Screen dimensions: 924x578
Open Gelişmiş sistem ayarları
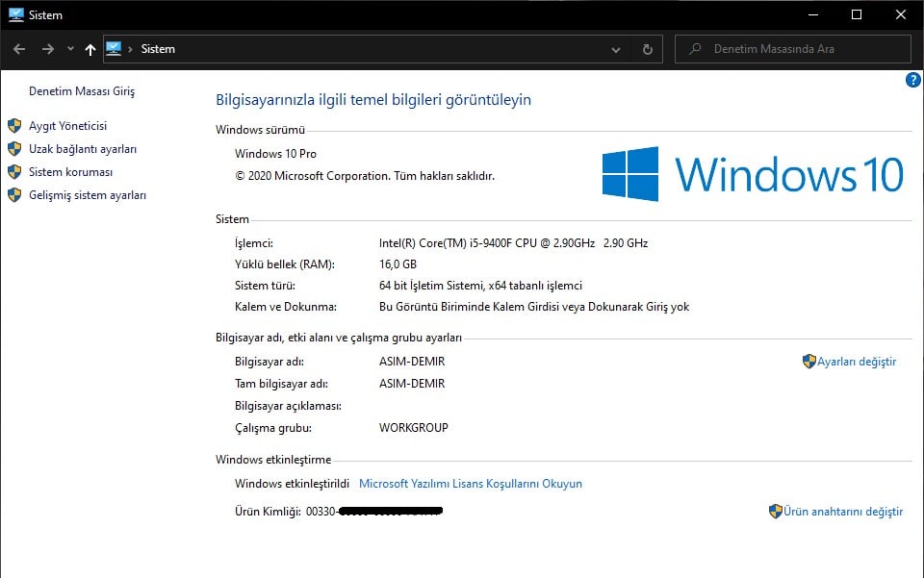pyautogui.click(x=88, y=195)
